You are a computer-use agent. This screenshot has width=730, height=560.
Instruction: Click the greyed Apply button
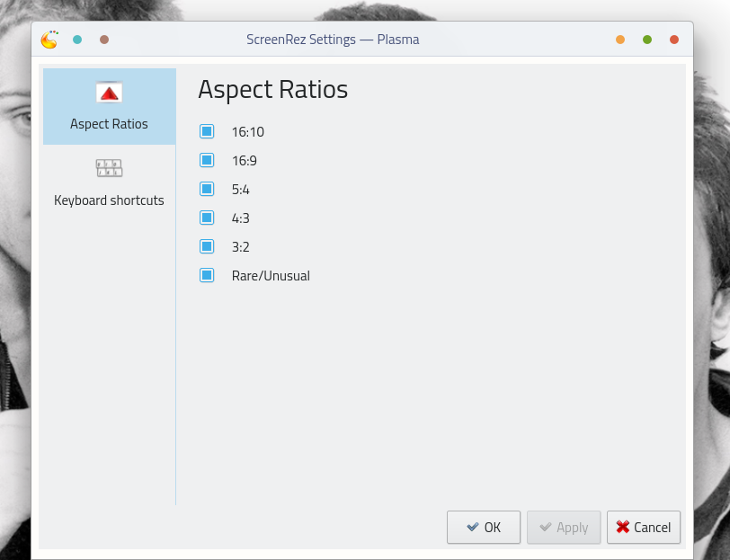(564, 528)
